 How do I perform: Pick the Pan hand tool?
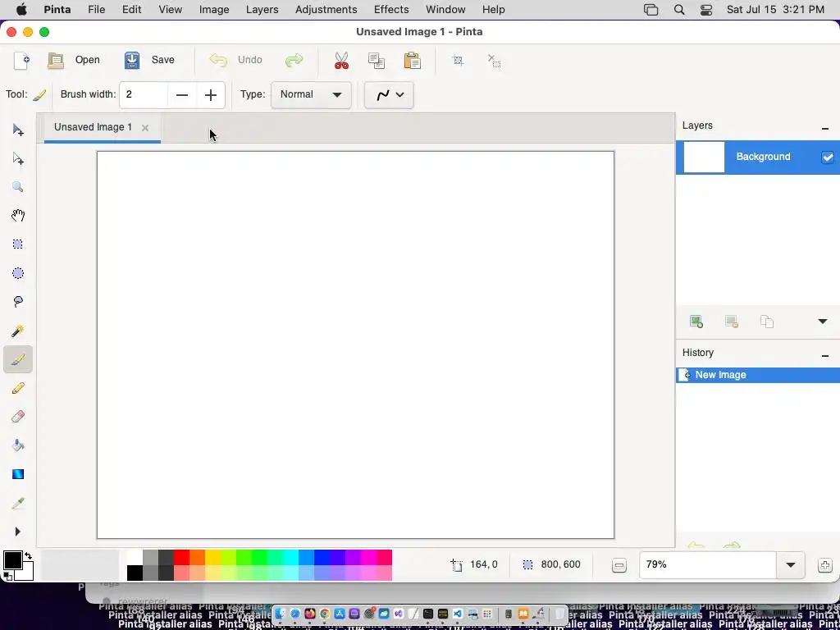click(x=18, y=216)
